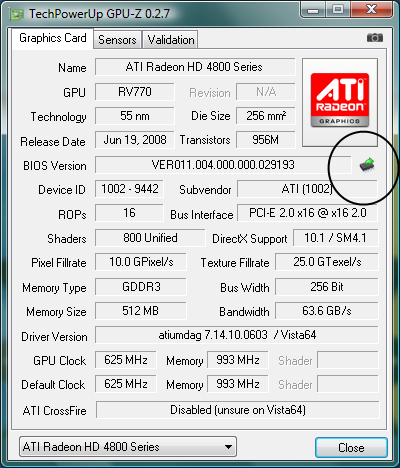
Task: Click the Release Date value Jun 19, 2008
Action: coord(135,140)
